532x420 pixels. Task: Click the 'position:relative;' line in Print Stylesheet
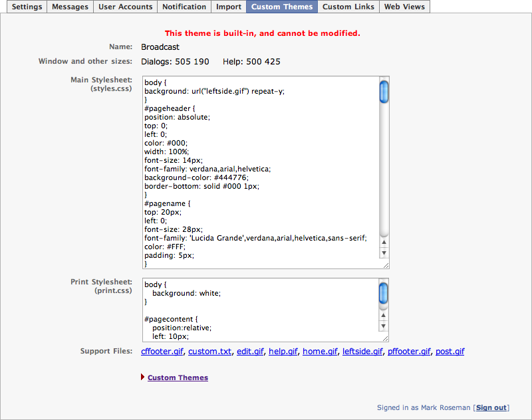pyautogui.click(x=182, y=328)
